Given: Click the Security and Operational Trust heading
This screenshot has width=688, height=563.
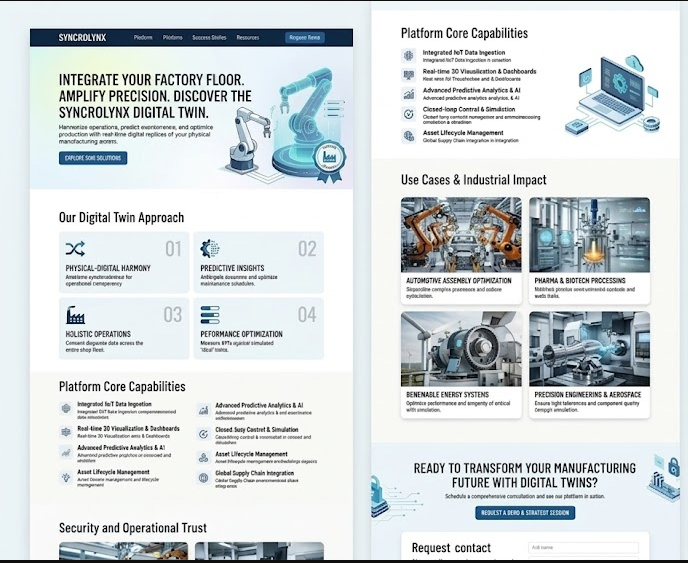Looking at the screenshot, I should click(x=133, y=527).
